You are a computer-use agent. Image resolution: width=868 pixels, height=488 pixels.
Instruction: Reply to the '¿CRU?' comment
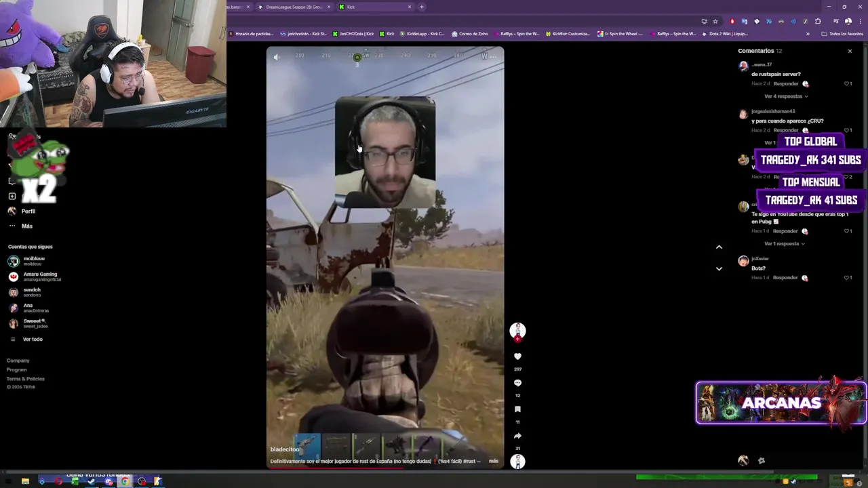pyautogui.click(x=786, y=130)
